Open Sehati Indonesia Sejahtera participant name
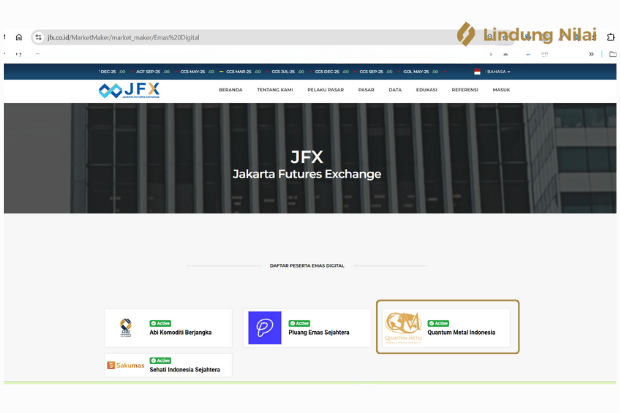Viewport: 620px width, 413px height. click(x=185, y=370)
